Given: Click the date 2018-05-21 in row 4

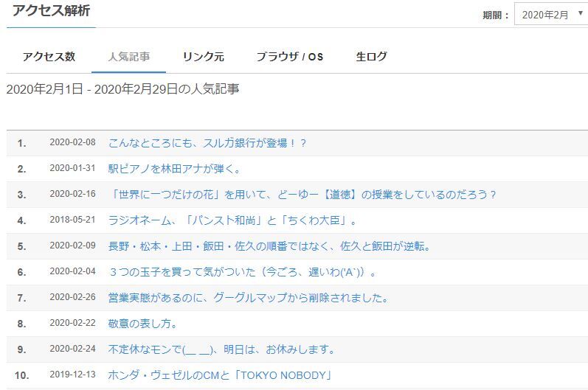Looking at the screenshot, I should click(x=73, y=220).
